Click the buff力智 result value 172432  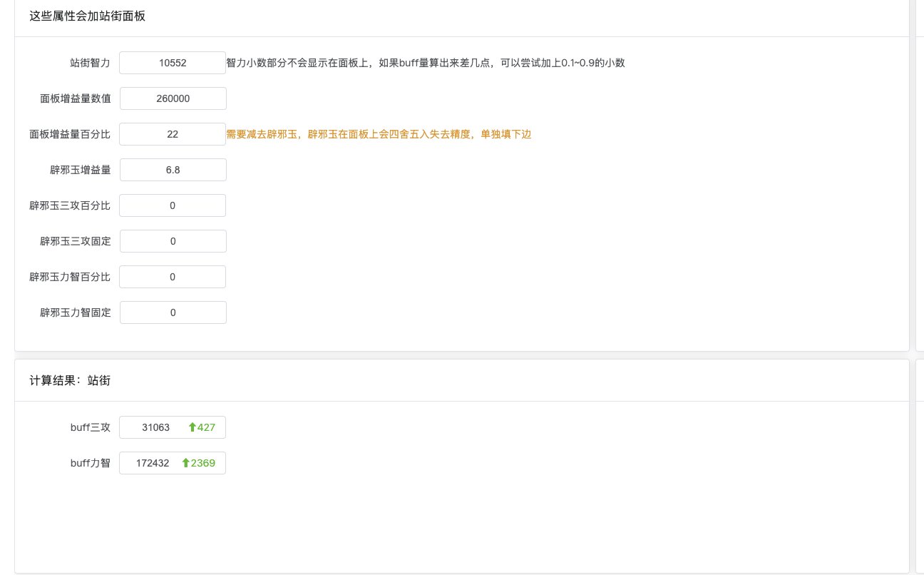153,463
